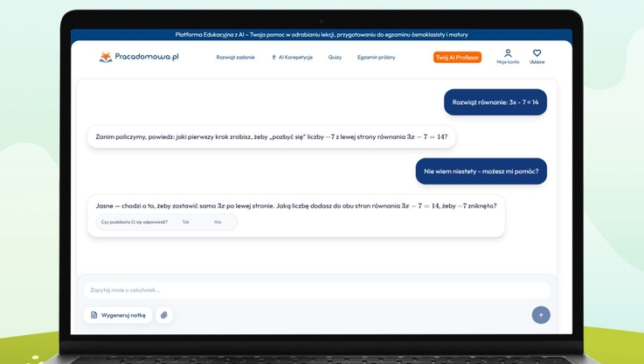Open Moje konto profile icon
This screenshot has width=644, height=364.
508,53
